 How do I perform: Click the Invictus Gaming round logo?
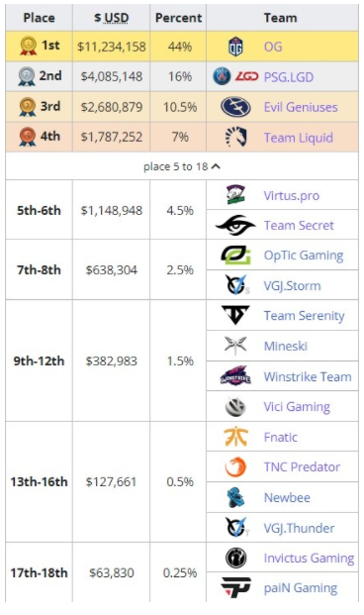pos(235,558)
